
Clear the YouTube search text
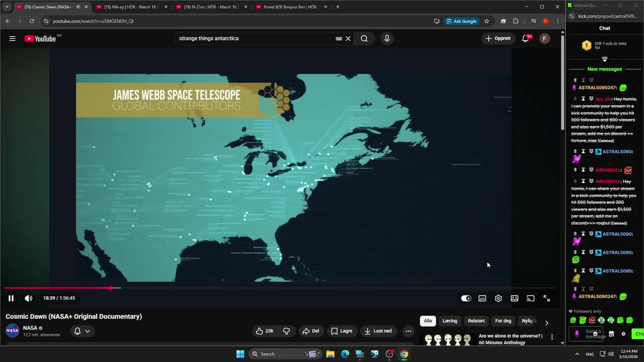[348, 38]
